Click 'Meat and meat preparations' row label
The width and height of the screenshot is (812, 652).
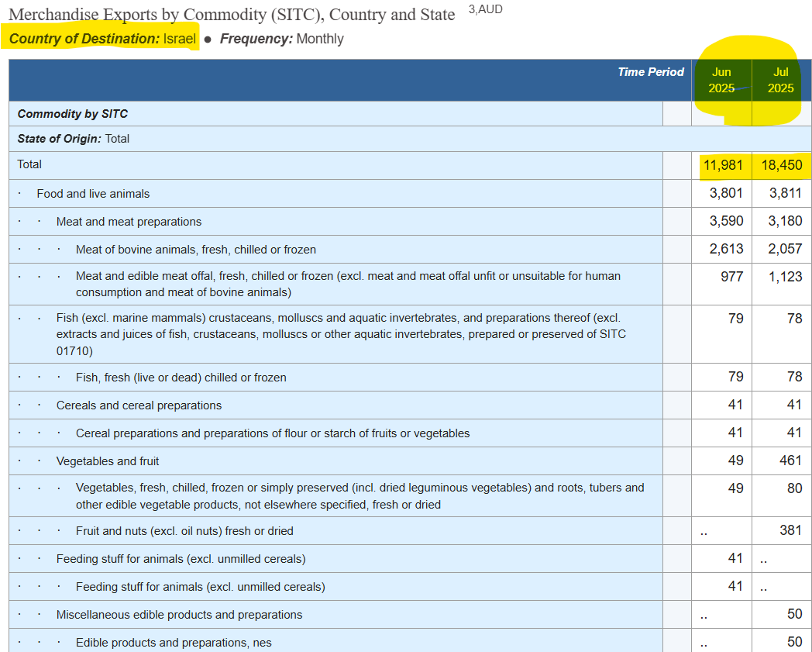point(129,222)
